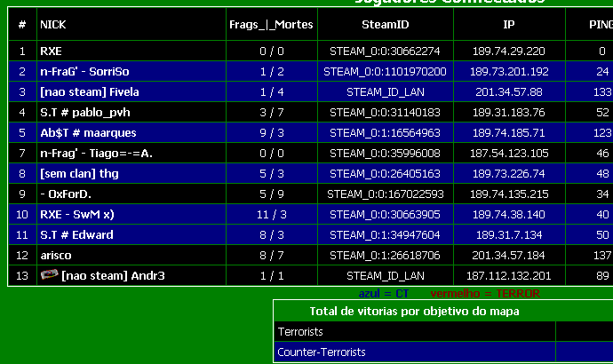This screenshot has width=613, height=364.
Task: Click the # column header
Action: point(22,25)
